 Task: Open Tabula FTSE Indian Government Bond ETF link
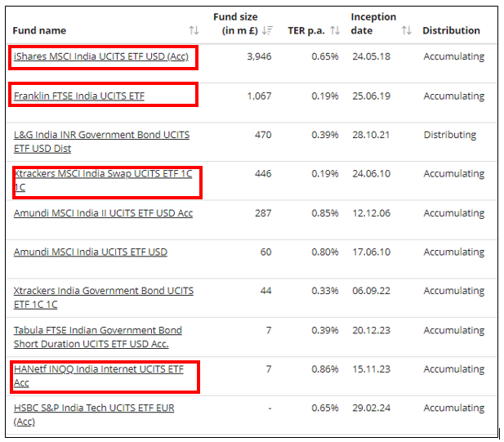(98, 337)
